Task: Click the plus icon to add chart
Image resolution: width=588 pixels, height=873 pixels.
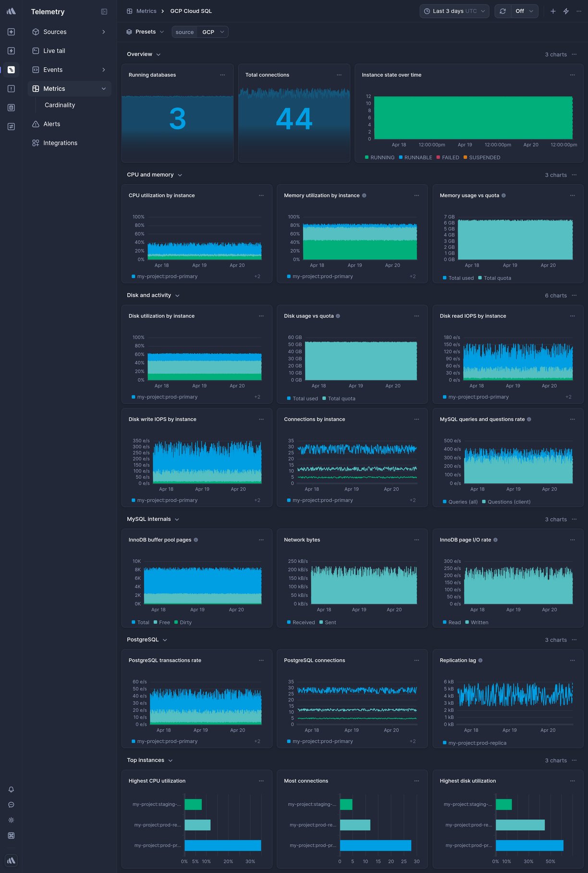Action: click(x=553, y=11)
